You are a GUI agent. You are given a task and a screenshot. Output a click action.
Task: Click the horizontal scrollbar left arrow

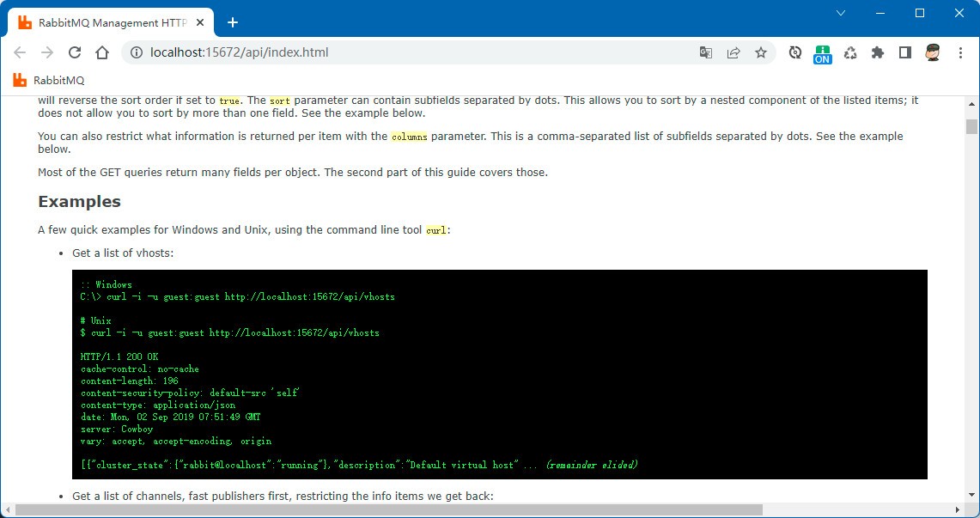coord(7,510)
